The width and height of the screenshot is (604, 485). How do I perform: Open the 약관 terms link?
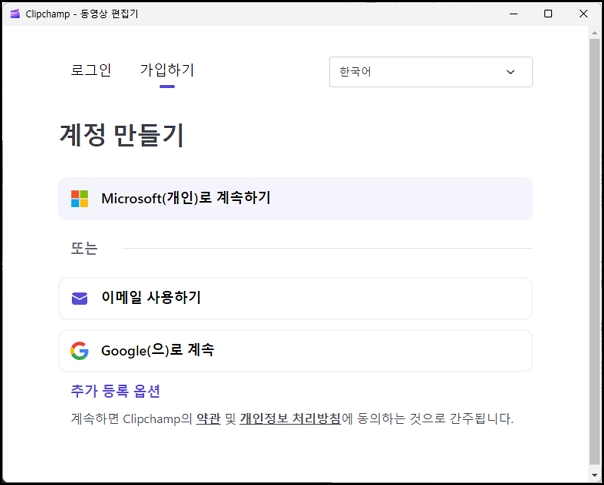(x=208, y=419)
